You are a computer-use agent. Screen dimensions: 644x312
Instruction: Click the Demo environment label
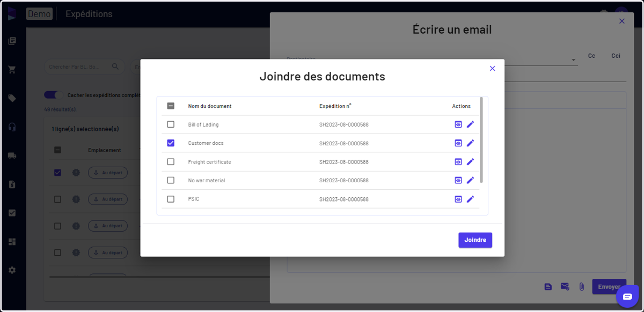(39, 14)
